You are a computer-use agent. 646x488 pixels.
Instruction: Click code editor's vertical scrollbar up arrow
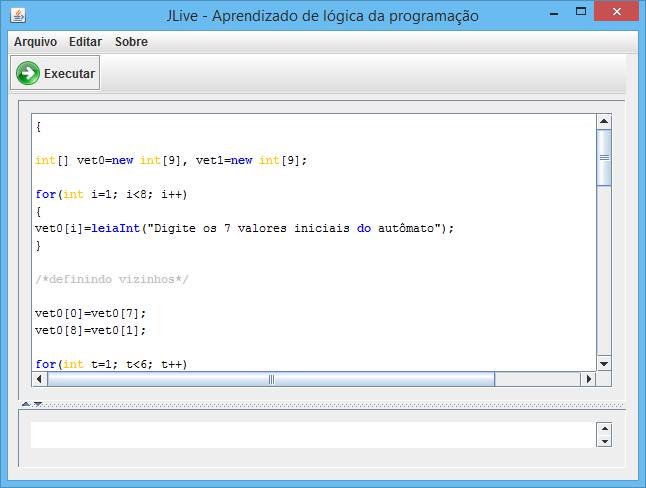603,121
